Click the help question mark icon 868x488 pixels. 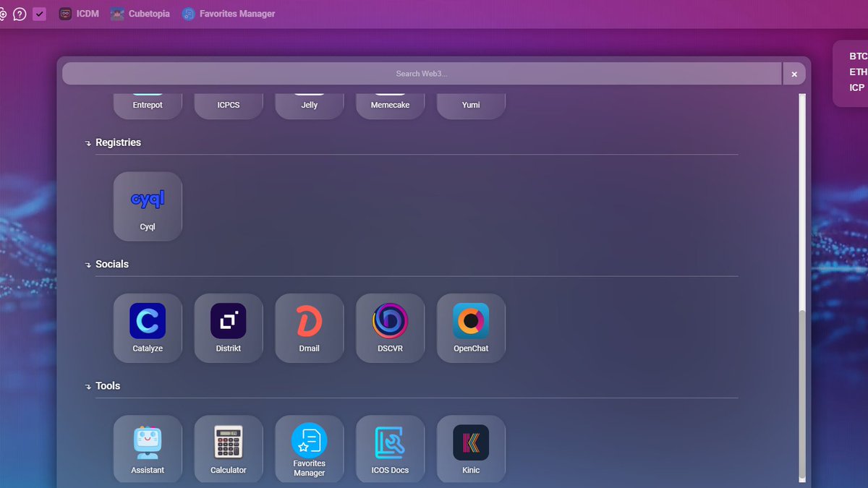point(20,14)
